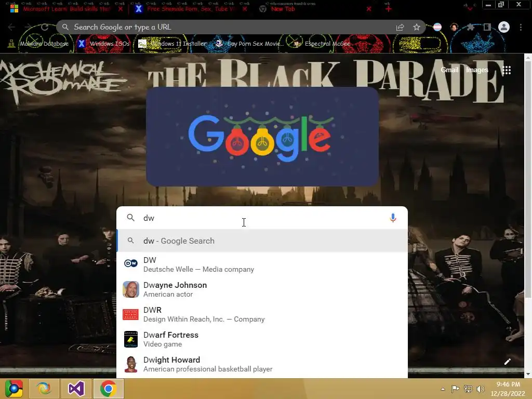This screenshot has width=532, height=399.
Task: Select the Dwayne Johnson suggestion
Action: point(262,289)
